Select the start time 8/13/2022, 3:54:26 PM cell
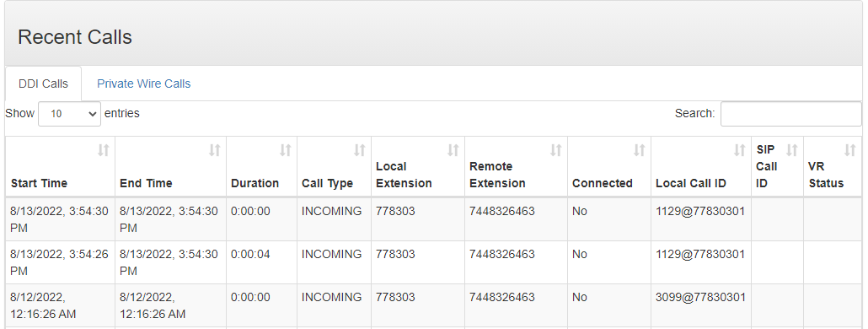The height and width of the screenshot is (329, 868). (60, 262)
